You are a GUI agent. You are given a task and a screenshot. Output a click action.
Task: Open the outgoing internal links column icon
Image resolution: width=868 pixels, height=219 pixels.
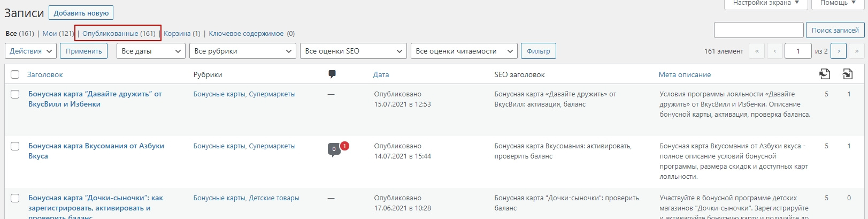825,74
